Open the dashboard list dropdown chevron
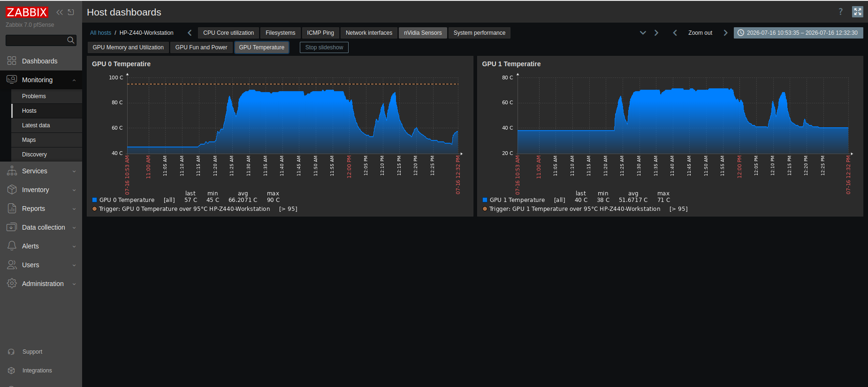868x387 pixels. click(643, 33)
